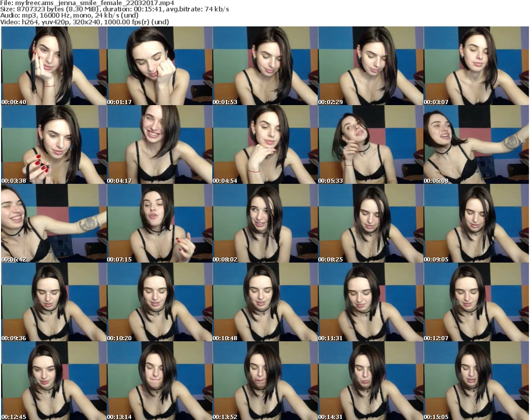Click the File name header line

coord(87,3)
